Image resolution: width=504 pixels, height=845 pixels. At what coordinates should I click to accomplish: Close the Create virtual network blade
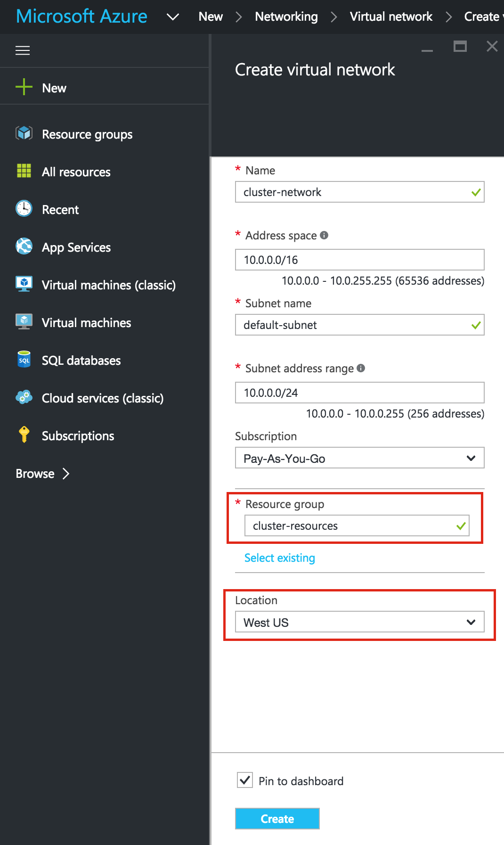tap(492, 46)
